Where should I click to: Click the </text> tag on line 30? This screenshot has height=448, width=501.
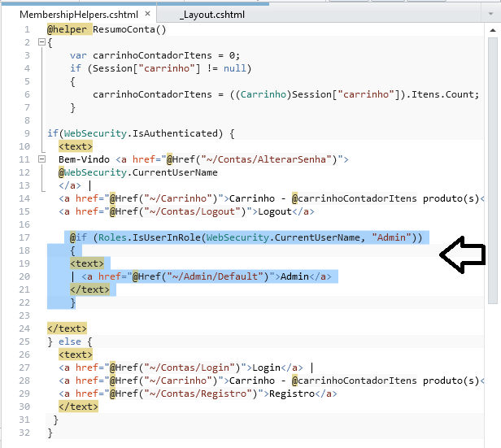(78, 407)
